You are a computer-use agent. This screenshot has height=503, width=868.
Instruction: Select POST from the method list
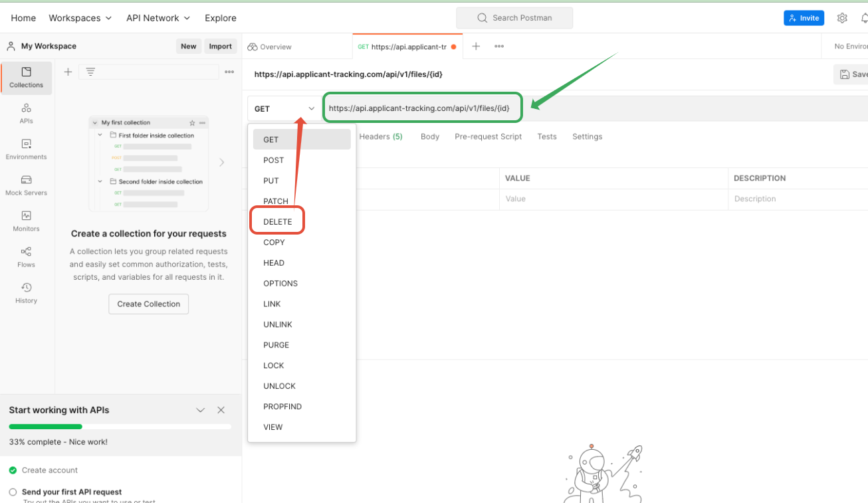tap(302, 160)
